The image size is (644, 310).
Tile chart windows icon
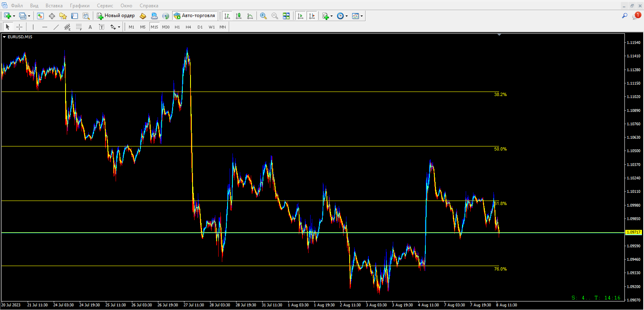coord(286,16)
